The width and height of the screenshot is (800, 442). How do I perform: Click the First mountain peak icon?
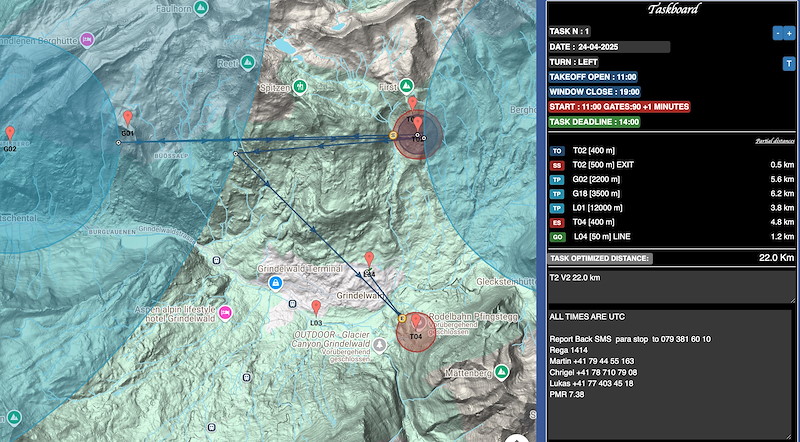[x=406, y=85]
